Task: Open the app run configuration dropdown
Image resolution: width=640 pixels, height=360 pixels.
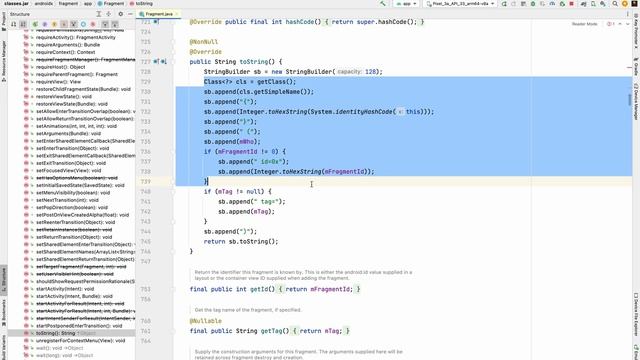Action: tap(406, 4)
